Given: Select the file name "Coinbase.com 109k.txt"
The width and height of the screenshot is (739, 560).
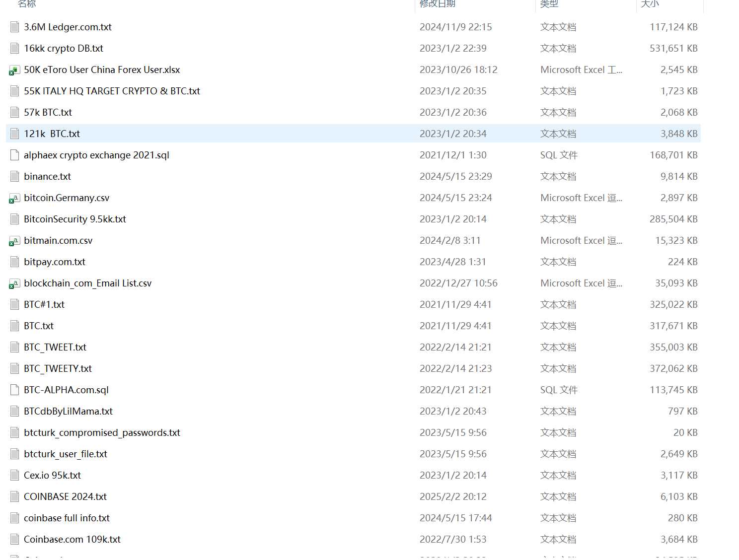Looking at the screenshot, I should 72,539.
